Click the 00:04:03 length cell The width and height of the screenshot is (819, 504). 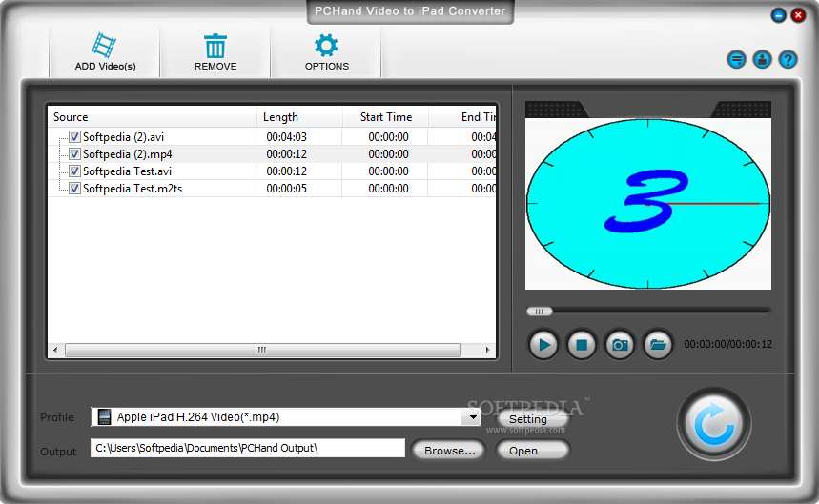286,136
